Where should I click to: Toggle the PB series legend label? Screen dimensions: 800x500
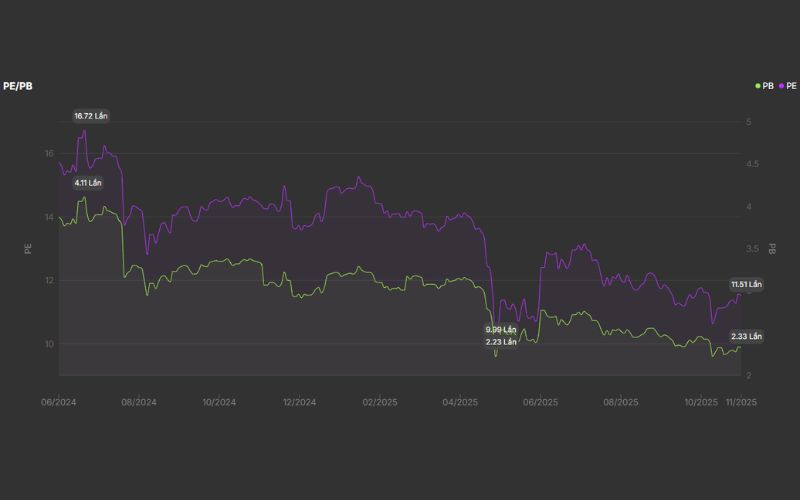[768, 86]
